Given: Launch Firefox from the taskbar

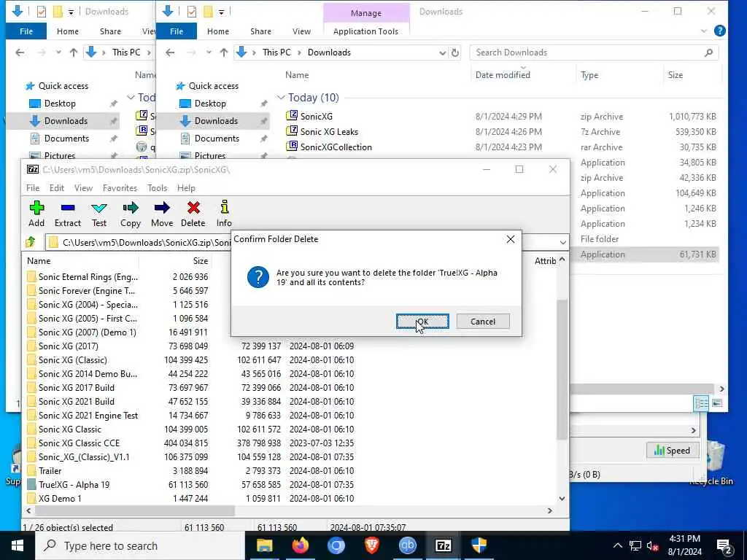Looking at the screenshot, I should point(300,545).
